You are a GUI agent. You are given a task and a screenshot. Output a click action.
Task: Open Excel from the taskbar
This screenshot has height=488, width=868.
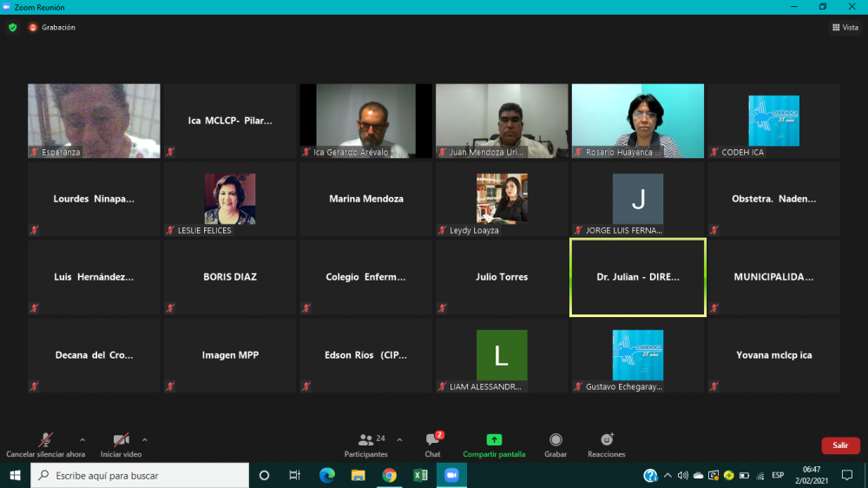[420, 475]
